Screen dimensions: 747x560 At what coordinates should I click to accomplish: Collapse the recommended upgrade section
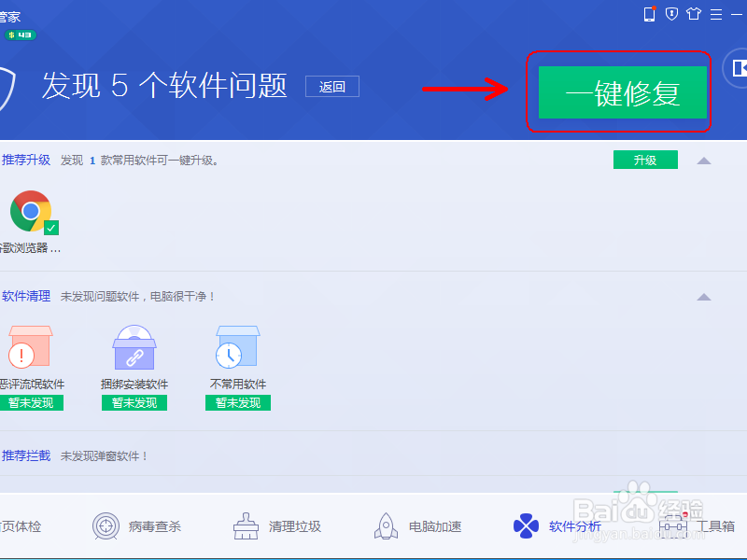(703, 160)
